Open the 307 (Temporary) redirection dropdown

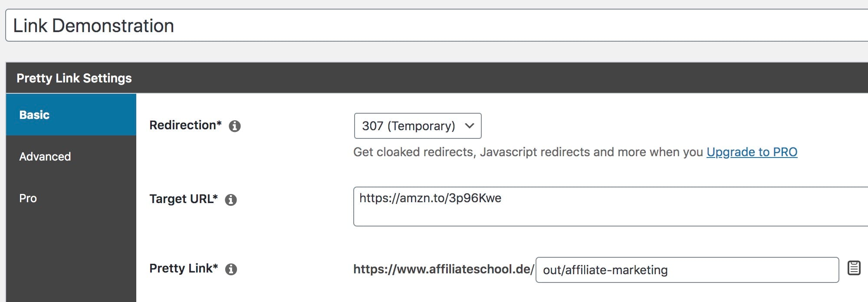coord(418,126)
